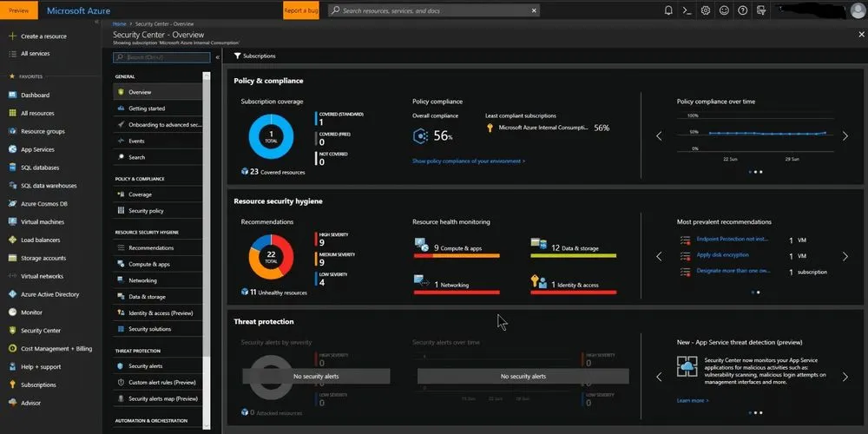Clear the top search box with X
Viewport: 868px width, 434px height.
(x=534, y=10)
